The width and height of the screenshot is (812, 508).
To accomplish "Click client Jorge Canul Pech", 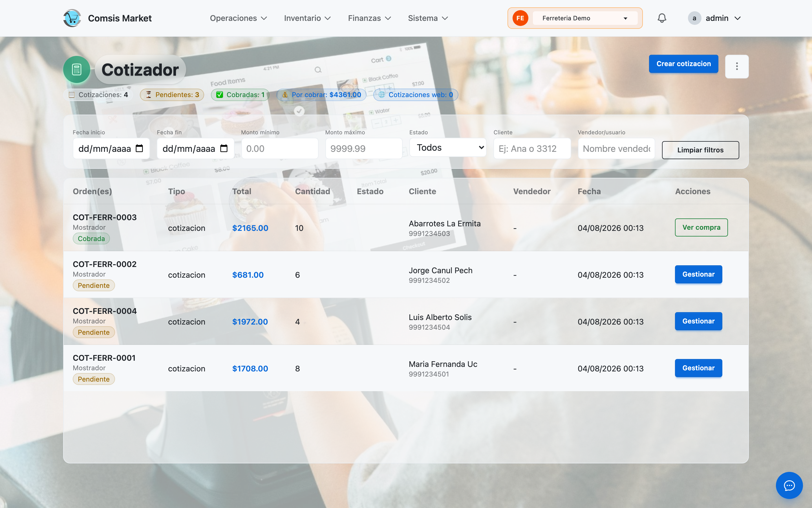I will (441, 270).
